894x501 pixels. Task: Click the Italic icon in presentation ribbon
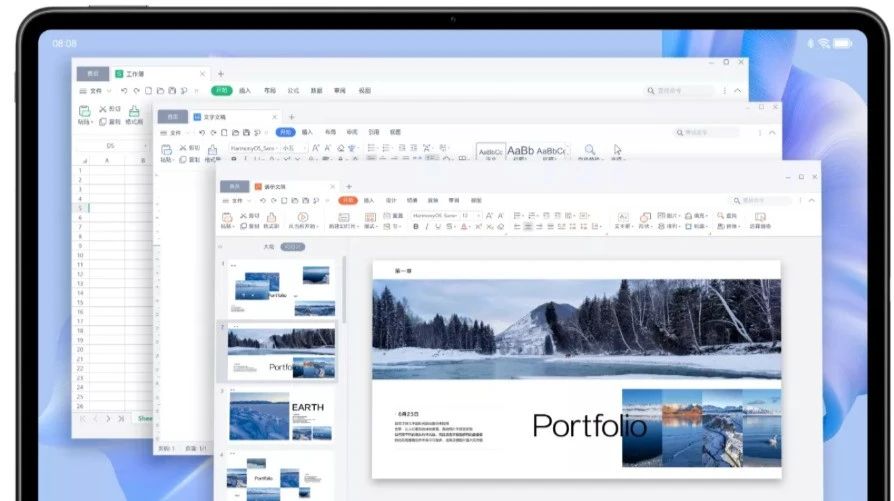pos(427,227)
